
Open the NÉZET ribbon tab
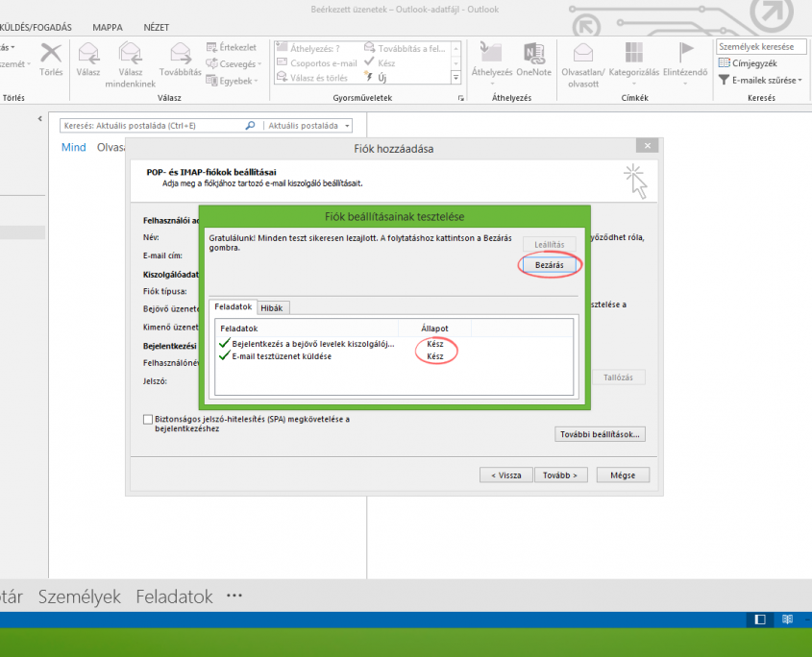click(156, 27)
